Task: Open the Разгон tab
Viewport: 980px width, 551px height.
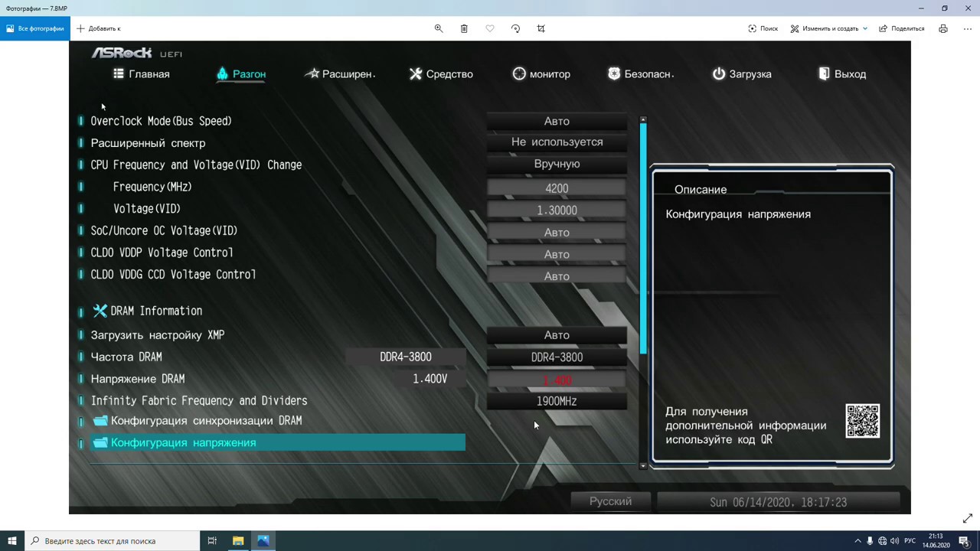Action: tap(241, 74)
